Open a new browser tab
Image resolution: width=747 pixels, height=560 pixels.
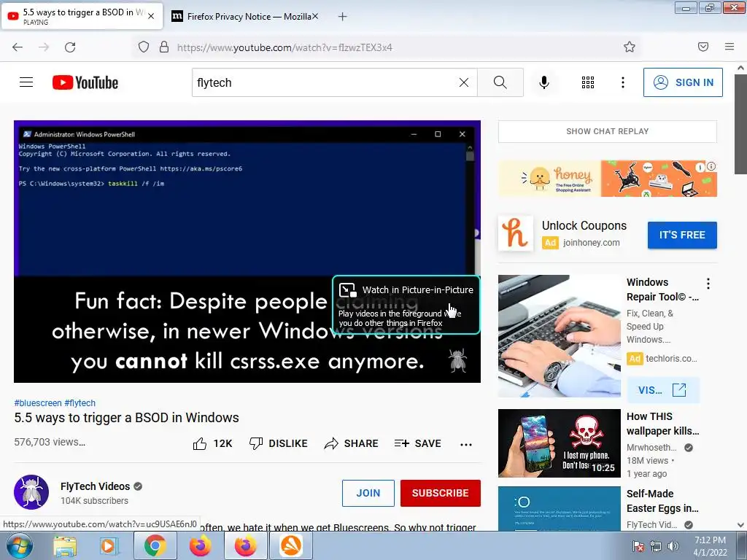pyautogui.click(x=343, y=17)
